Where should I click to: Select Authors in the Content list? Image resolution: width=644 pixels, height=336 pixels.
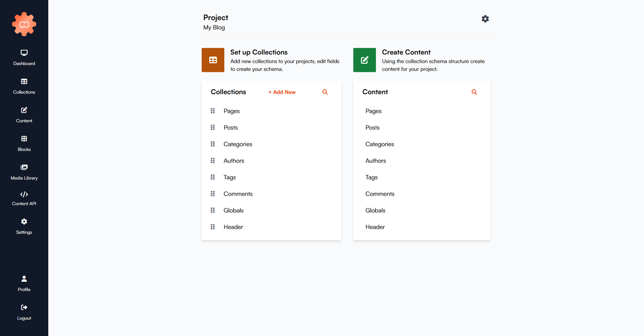[x=376, y=161]
